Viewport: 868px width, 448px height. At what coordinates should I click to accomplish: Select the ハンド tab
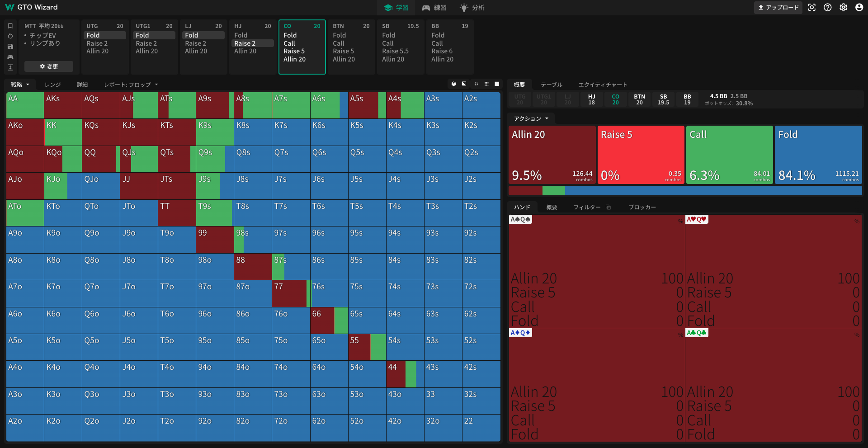click(x=522, y=207)
